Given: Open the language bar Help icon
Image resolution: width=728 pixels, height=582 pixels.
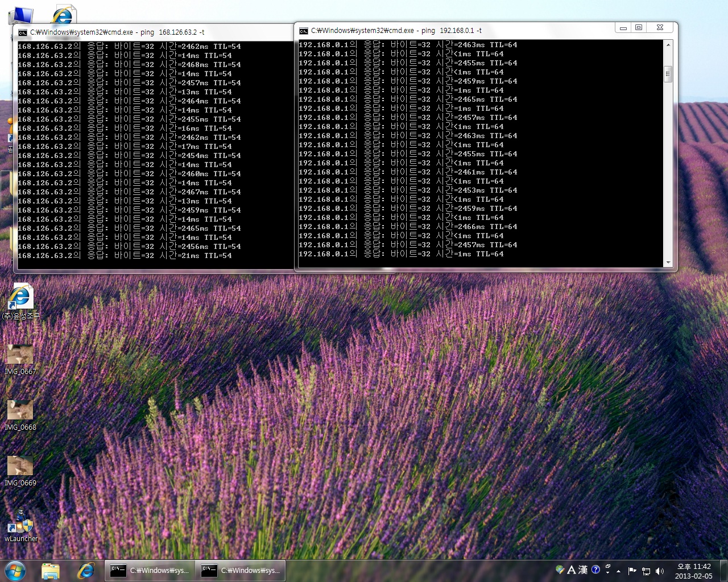Looking at the screenshot, I should click(x=595, y=569).
